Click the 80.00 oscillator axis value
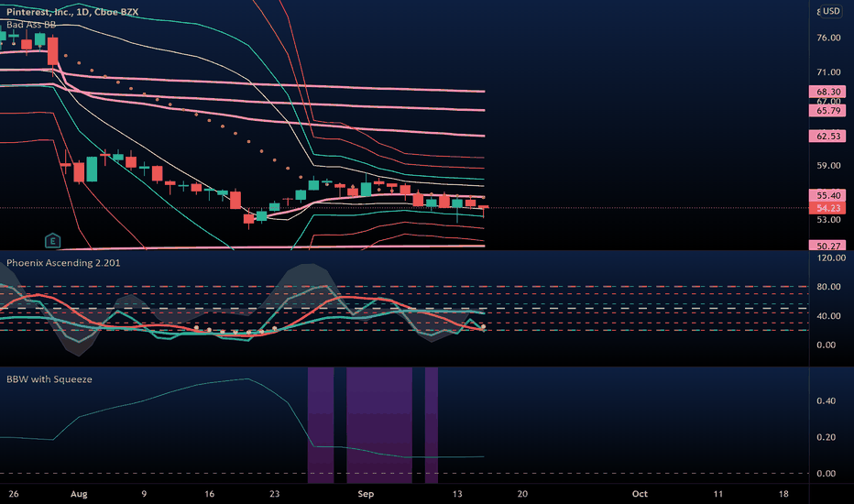The width and height of the screenshot is (854, 504). pyautogui.click(x=828, y=287)
